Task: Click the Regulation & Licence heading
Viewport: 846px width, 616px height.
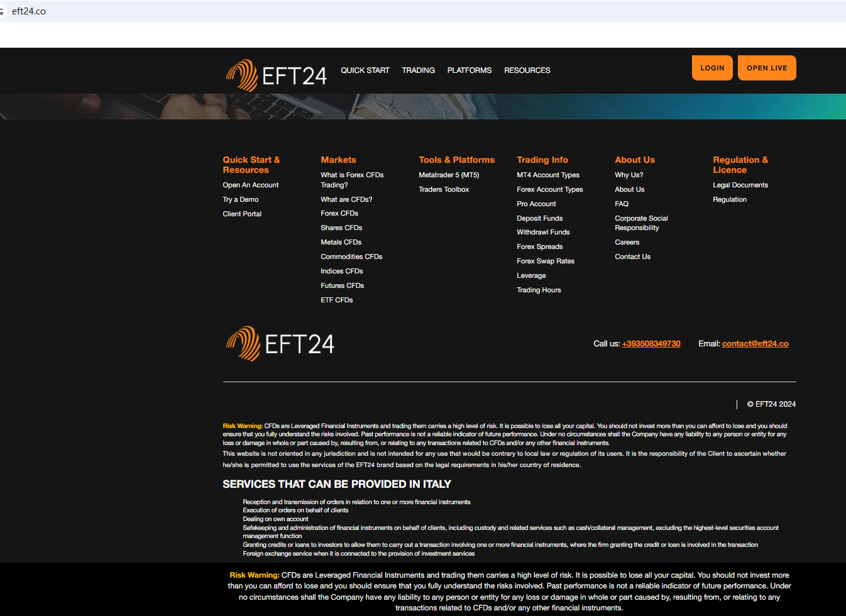Action: pyautogui.click(x=740, y=165)
